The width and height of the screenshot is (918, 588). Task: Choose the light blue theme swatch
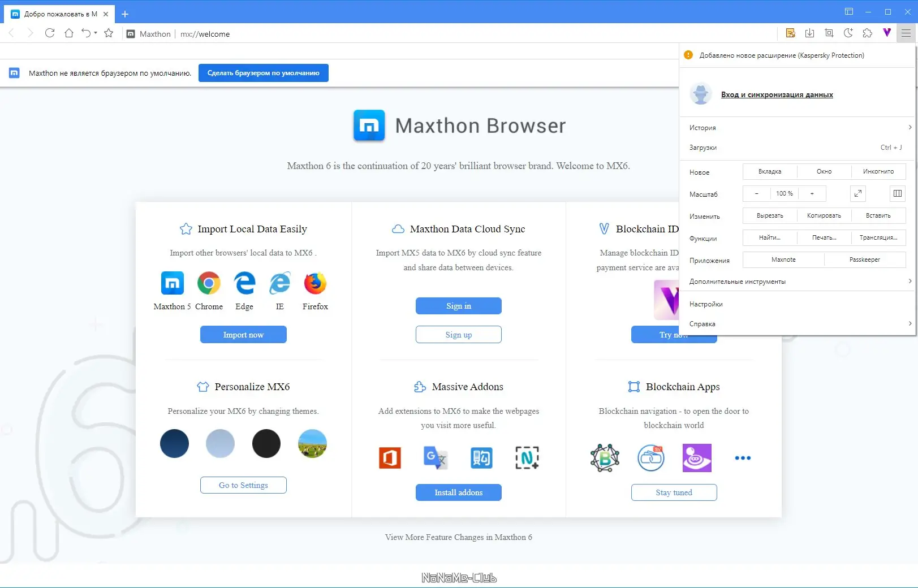(x=220, y=443)
